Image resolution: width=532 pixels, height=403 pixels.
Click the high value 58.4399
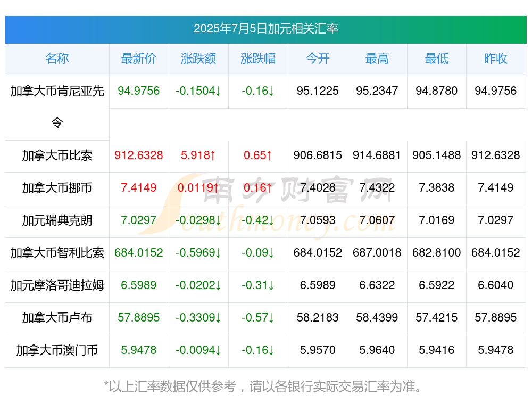click(377, 318)
